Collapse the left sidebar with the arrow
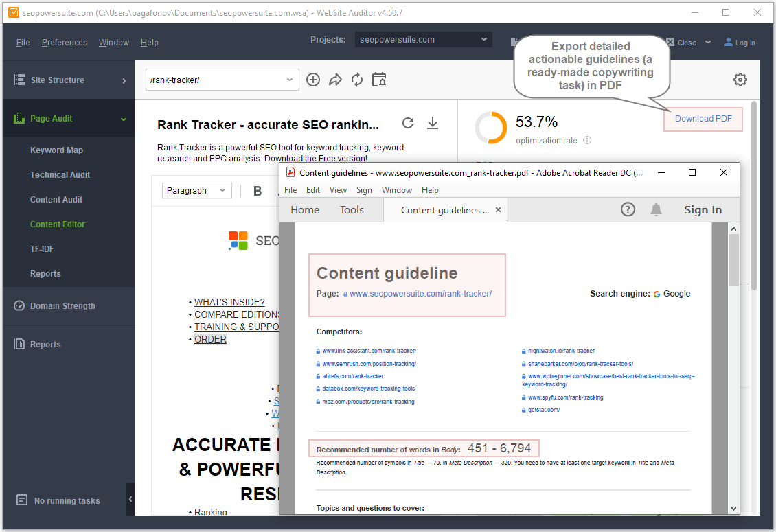The height and width of the screenshot is (532, 776). coord(130,499)
